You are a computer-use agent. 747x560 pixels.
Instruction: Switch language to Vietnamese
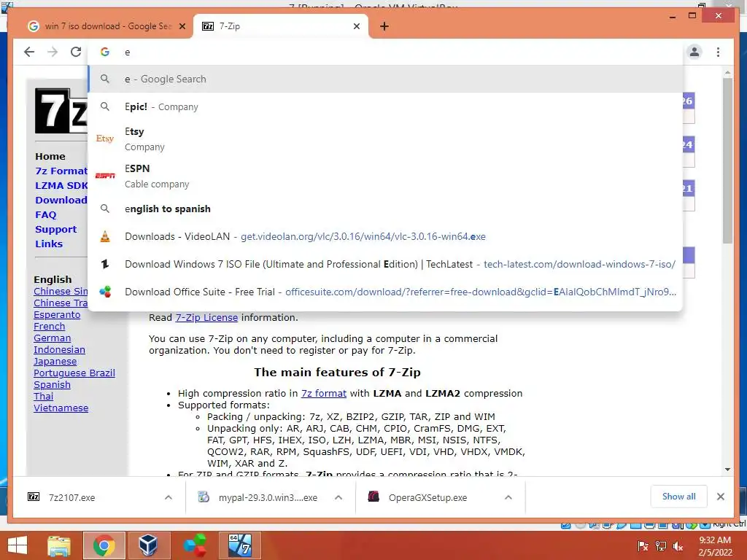61,408
